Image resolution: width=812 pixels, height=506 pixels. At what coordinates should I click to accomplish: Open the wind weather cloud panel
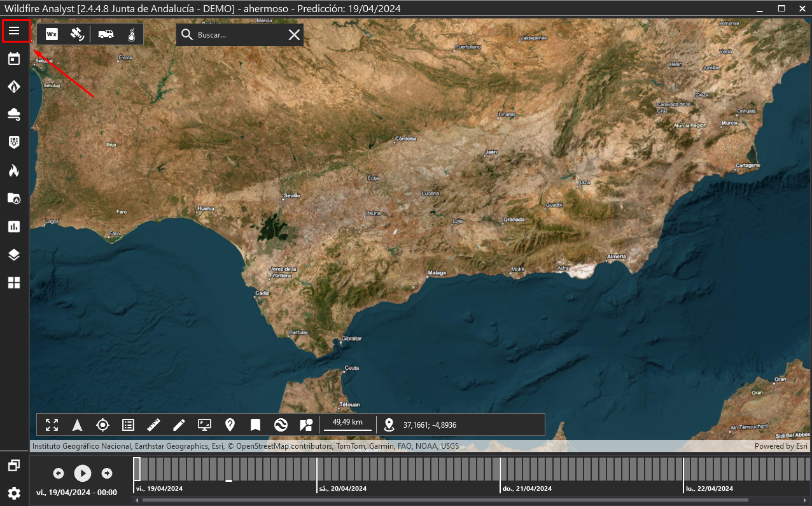(x=14, y=114)
